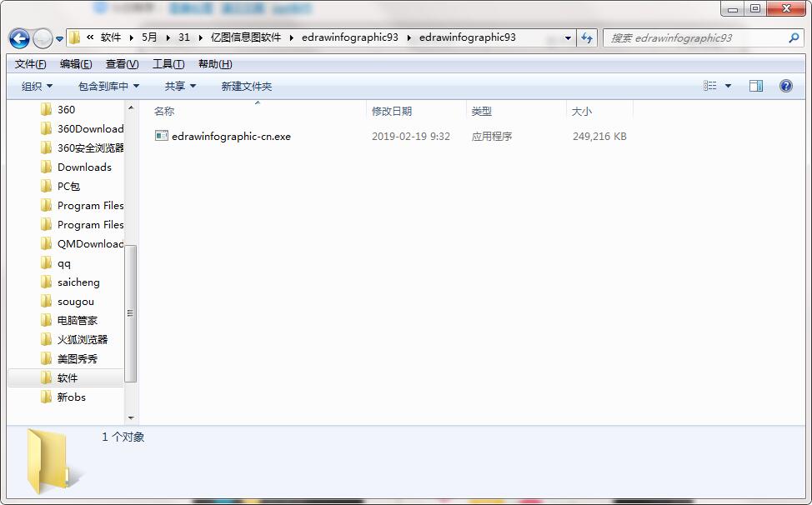
Task: Click the greyed-out Forward arrow button
Action: [43, 38]
